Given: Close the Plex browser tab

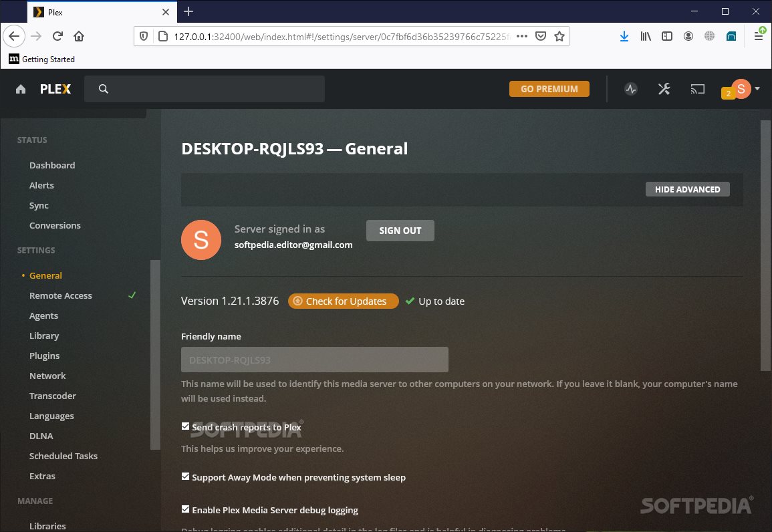Looking at the screenshot, I should click(x=166, y=12).
